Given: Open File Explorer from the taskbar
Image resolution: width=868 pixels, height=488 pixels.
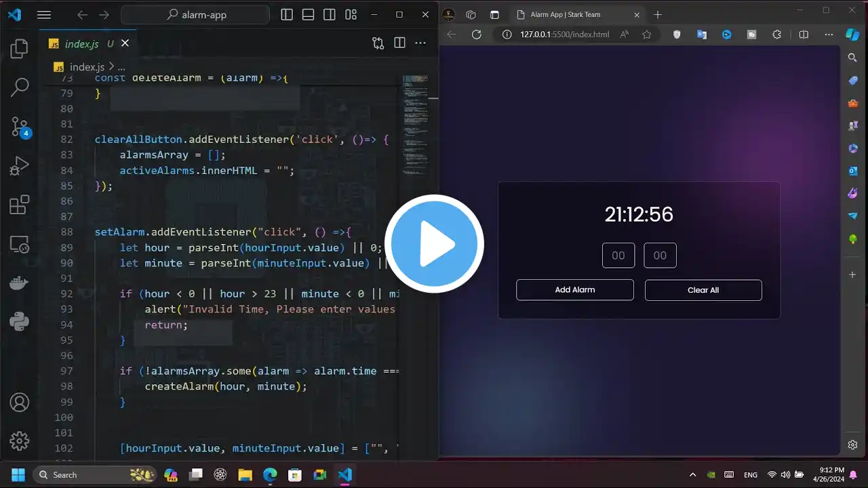Looking at the screenshot, I should coord(245,474).
